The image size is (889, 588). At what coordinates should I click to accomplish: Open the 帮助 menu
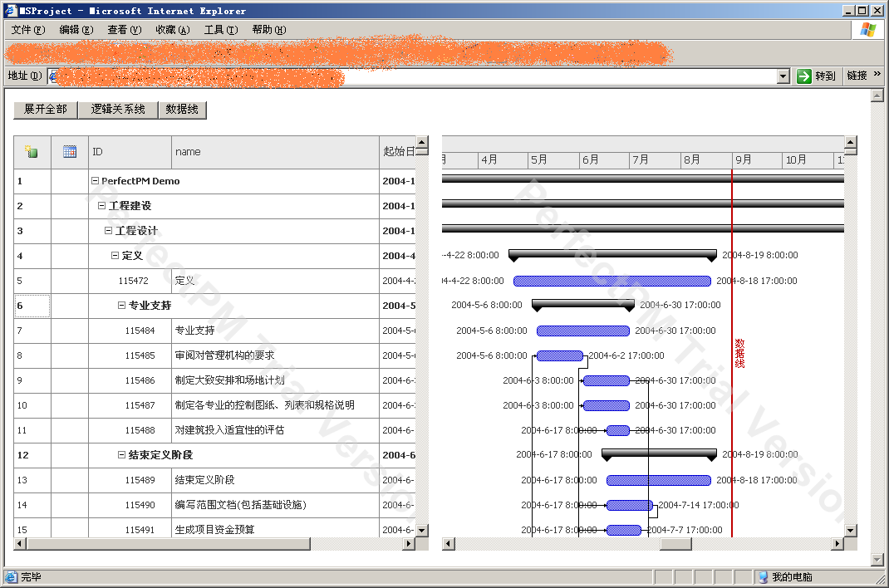268,29
